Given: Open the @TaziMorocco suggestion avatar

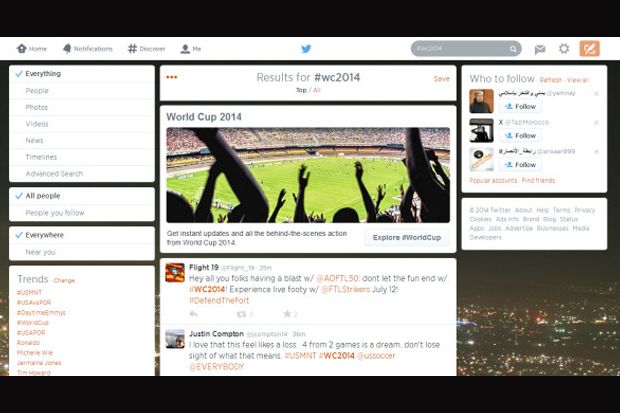Looking at the screenshot, I should [x=481, y=130].
